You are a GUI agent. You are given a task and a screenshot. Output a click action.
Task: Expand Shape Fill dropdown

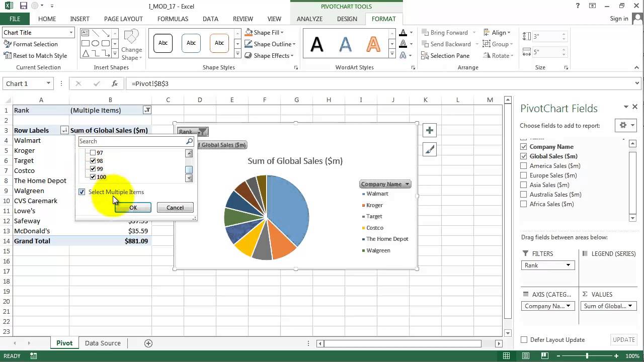pos(281,33)
